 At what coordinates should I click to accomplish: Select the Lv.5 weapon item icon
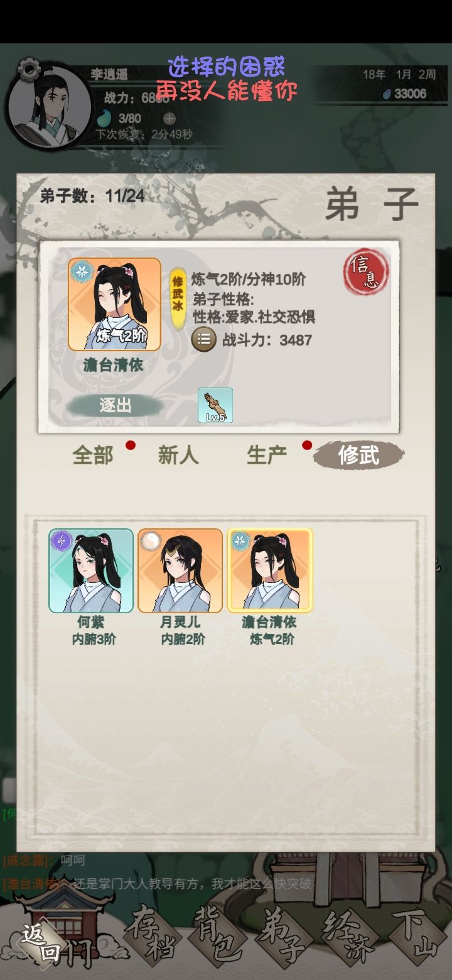click(215, 405)
